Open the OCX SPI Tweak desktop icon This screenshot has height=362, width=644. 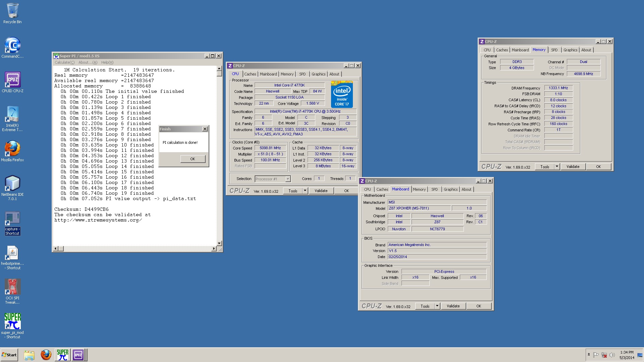pos(12,292)
